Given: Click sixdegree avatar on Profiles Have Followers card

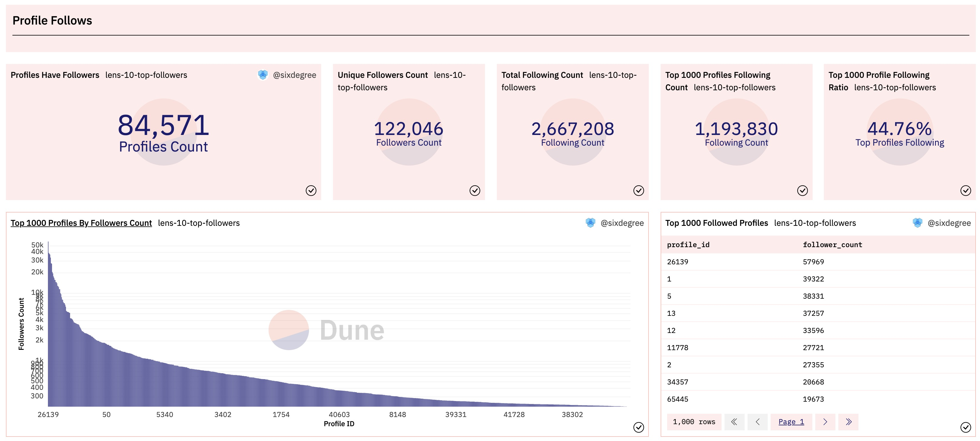Looking at the screenshot, I should click(x=263, y=75).
